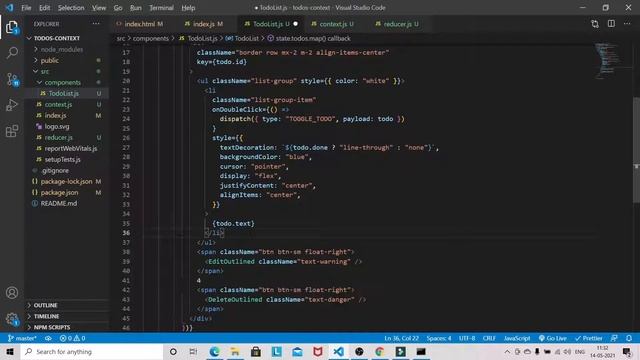Viewport: 640px width, 360px height.
Task: Click the Synchronize Changes cloud icon
Action: click(x=48, y=338)
